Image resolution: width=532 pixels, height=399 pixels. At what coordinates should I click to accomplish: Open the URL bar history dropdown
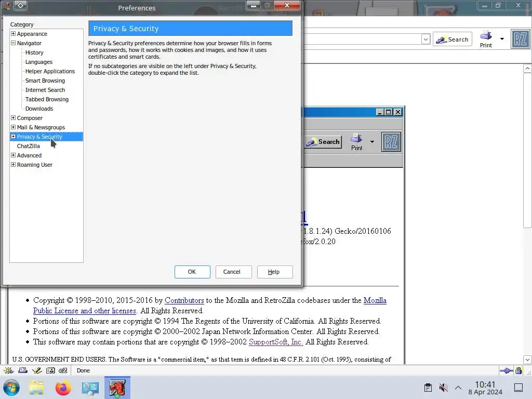425,39
